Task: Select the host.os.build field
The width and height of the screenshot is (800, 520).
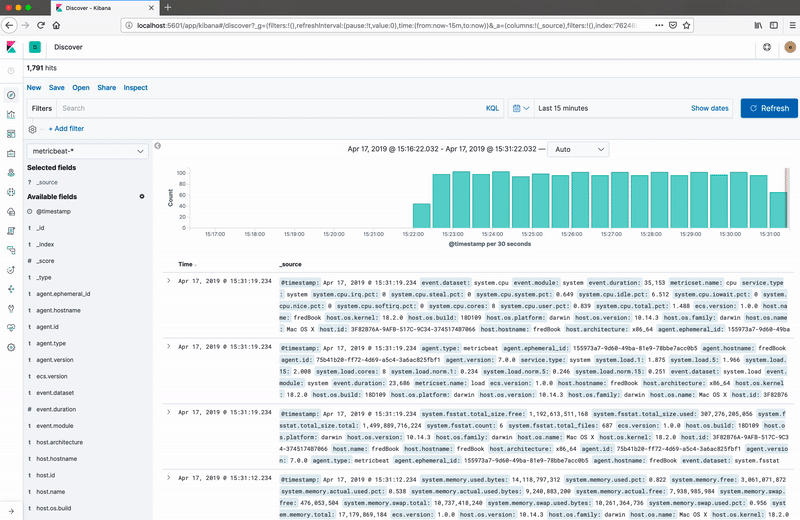Action: [x=54, y=508]
